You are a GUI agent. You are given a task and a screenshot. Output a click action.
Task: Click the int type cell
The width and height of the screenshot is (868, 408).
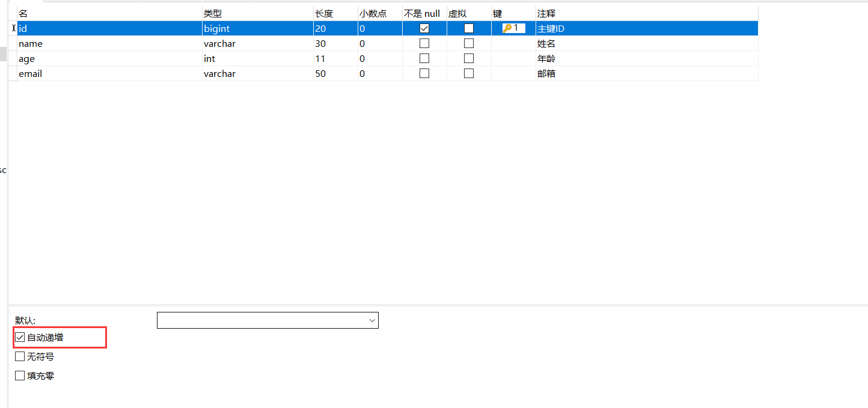coord(257,58)
